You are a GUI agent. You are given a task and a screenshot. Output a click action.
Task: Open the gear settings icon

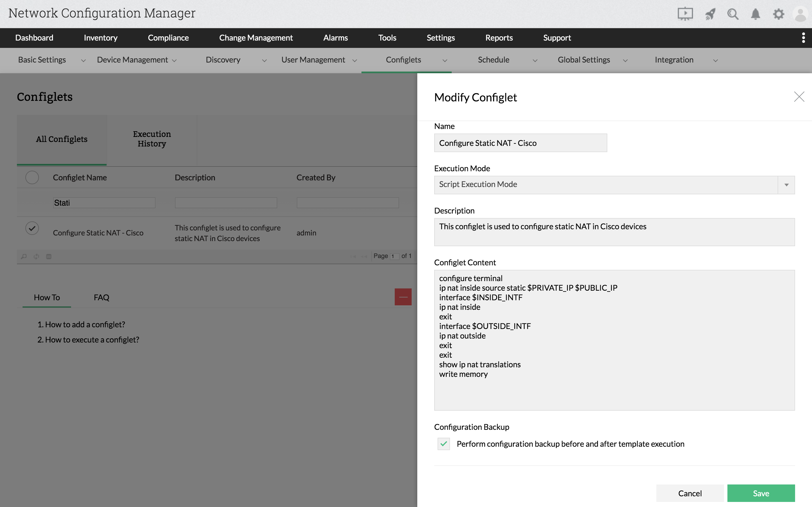coord(778,14)
